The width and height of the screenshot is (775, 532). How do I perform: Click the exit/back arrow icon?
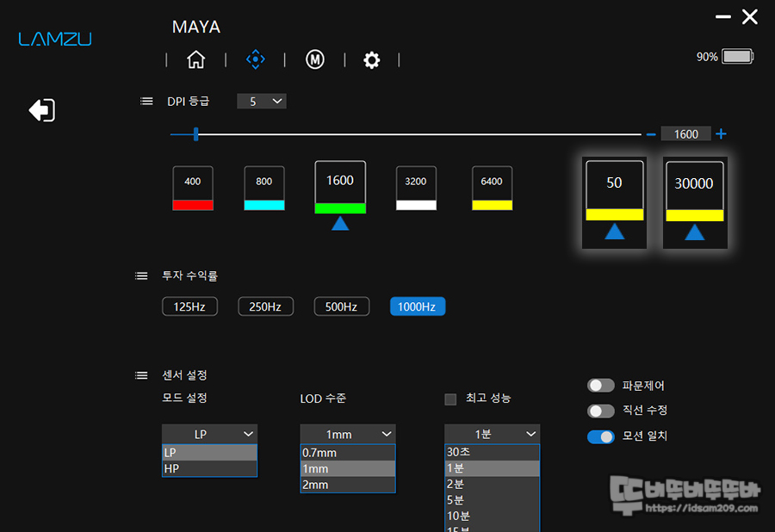tap(42, 110)
